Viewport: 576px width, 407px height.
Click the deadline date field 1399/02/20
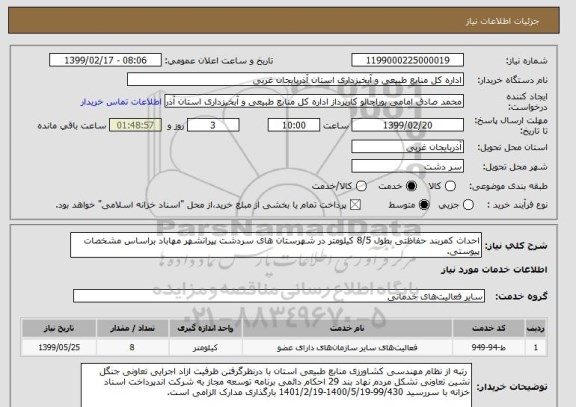[x=407, y=125]
